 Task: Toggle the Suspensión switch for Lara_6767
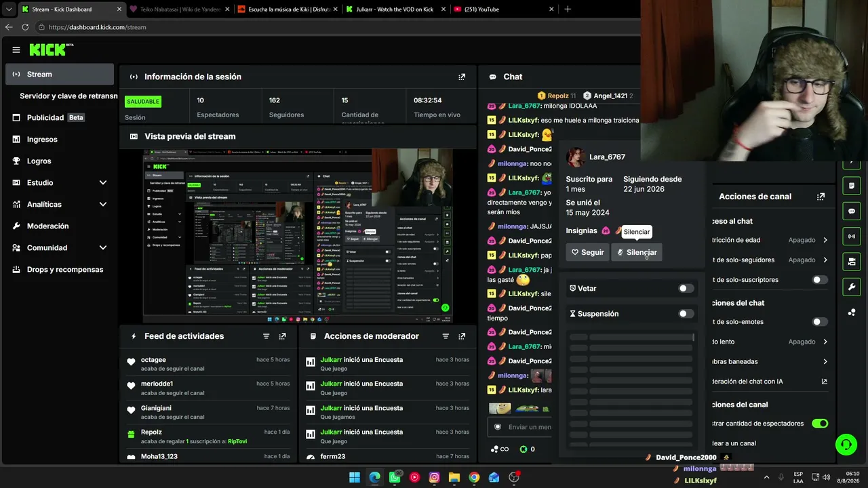point(686,314)
